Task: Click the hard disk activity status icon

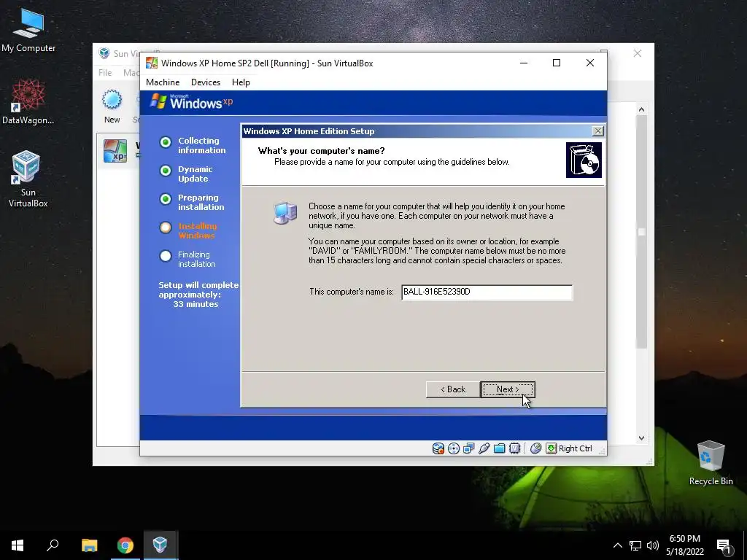Action: point(438,448)
